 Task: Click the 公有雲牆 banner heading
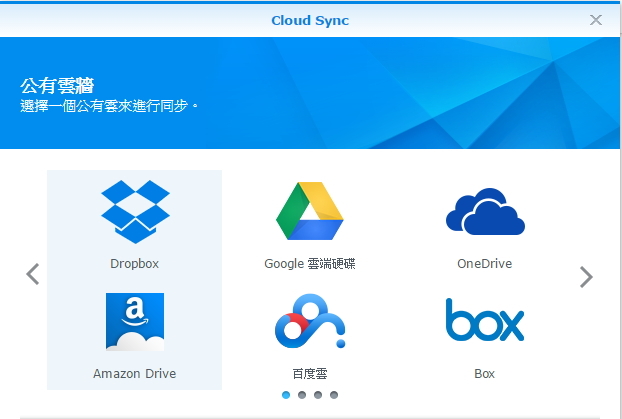[57, 86]
